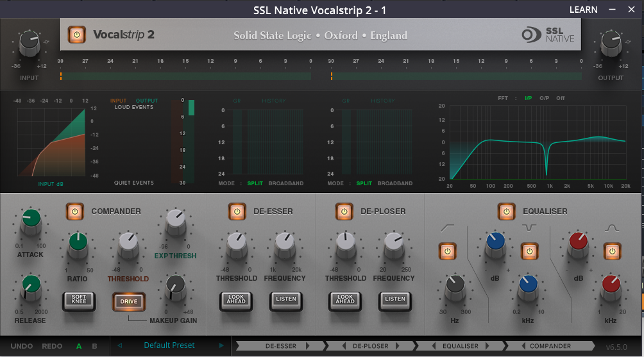
Task: Click the input link icon beside Input knob
Action: coord(46,42)
